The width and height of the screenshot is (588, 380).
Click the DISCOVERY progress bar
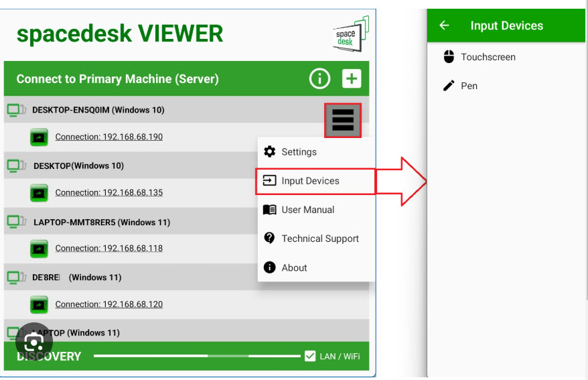pyautogui.click(x=197, y=356)
